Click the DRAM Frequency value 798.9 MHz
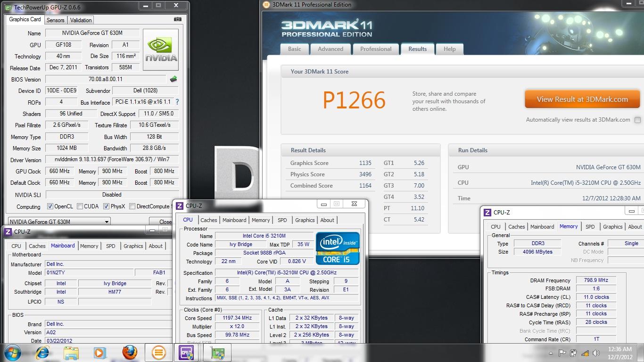Screen dimensions: 644x362 tap(596, 280)
